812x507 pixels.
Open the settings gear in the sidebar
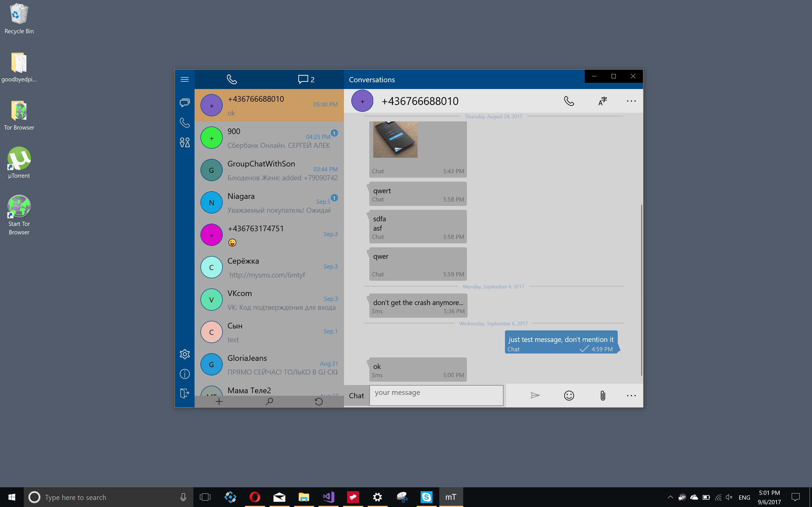pos(185,354)
